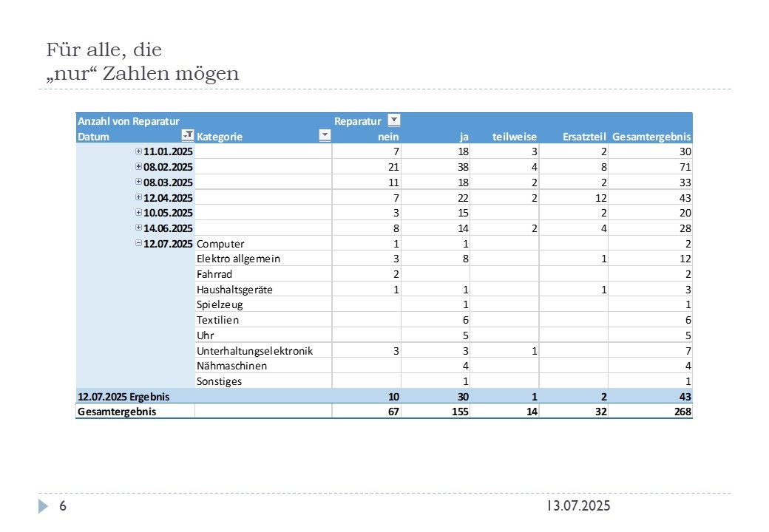Select the bottom 'Gesamtergebnis' row label
The height and width of the screenshot is (532, 769).
point(117,412)
